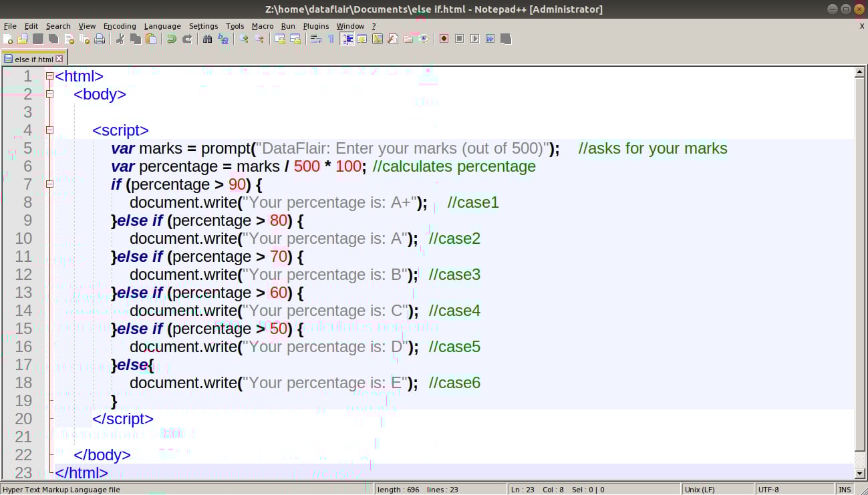Stop macro recording with the stop icon

tap(459, 39)
